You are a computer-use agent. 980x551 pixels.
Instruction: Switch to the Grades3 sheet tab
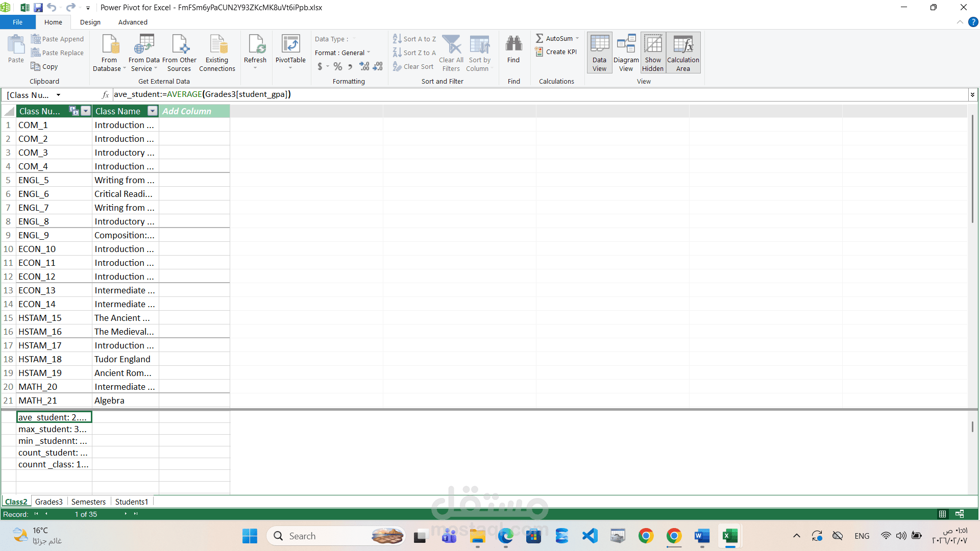coord(49,502)
